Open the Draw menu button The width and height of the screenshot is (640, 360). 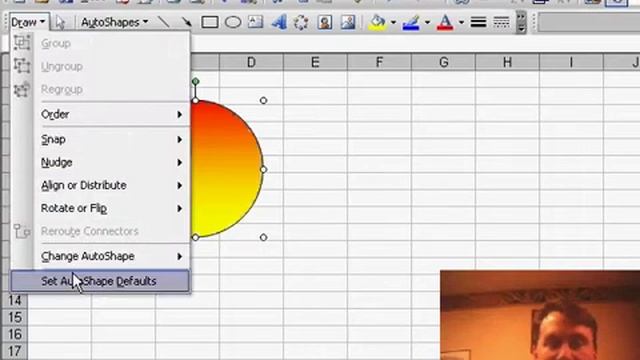point(28,22)
